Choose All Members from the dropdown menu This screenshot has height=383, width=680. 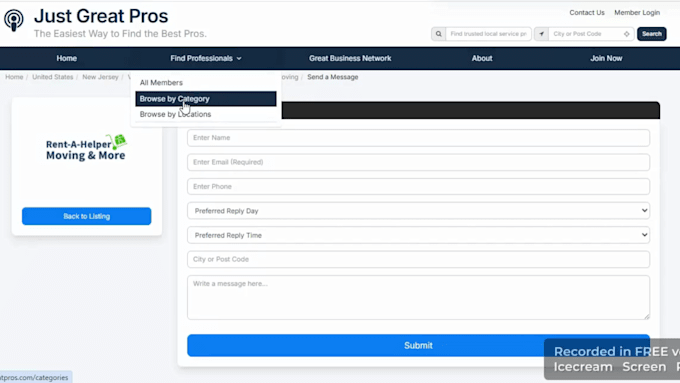161,82
